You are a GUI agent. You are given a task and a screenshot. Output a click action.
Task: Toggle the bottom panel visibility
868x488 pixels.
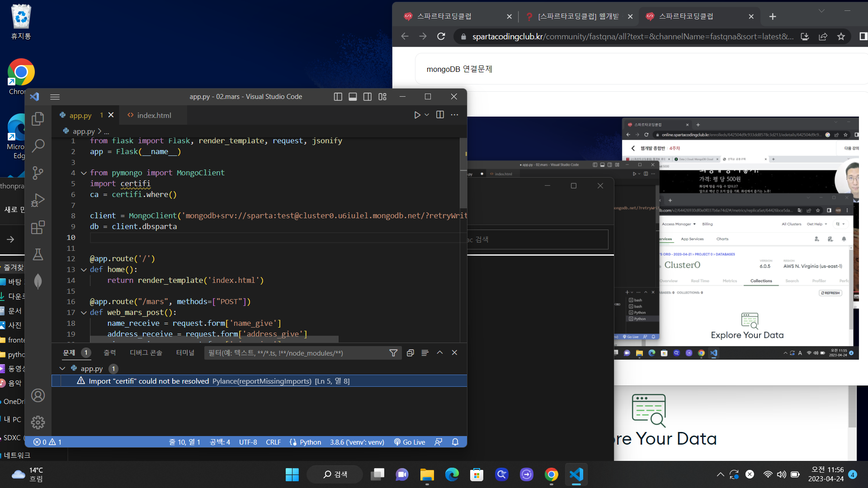click(x=353, y=97)
